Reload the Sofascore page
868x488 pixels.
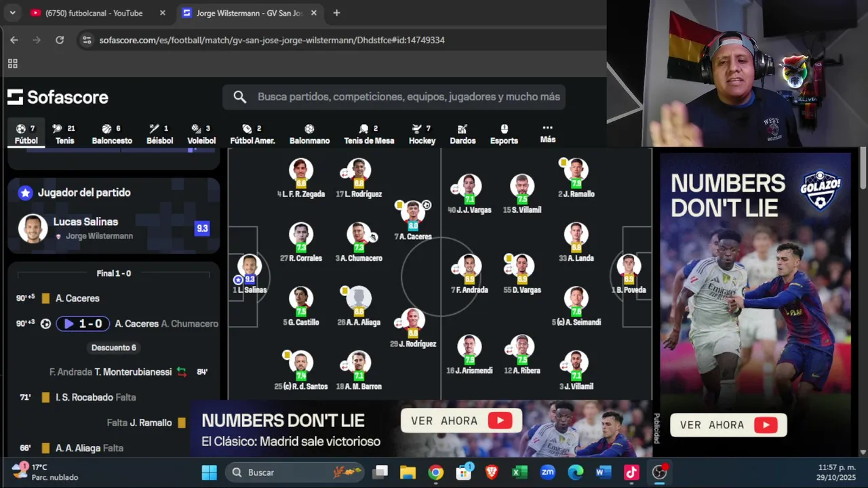pos(60,40)
